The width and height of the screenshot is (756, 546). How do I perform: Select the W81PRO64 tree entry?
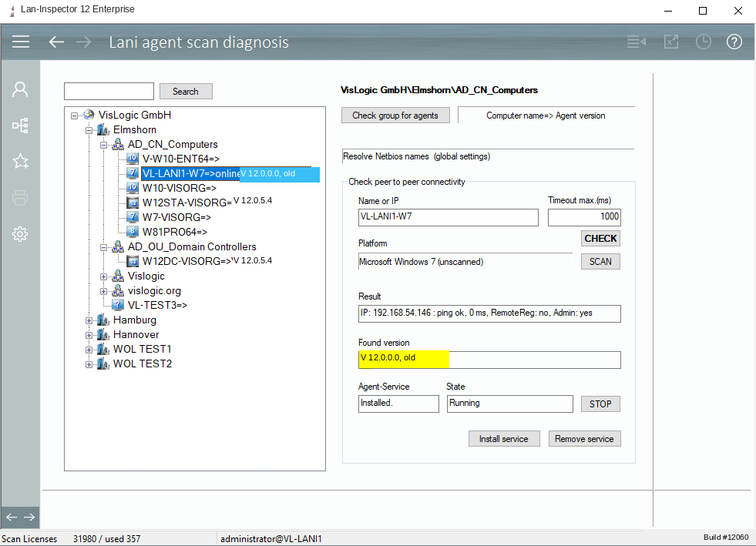(174, 232)
